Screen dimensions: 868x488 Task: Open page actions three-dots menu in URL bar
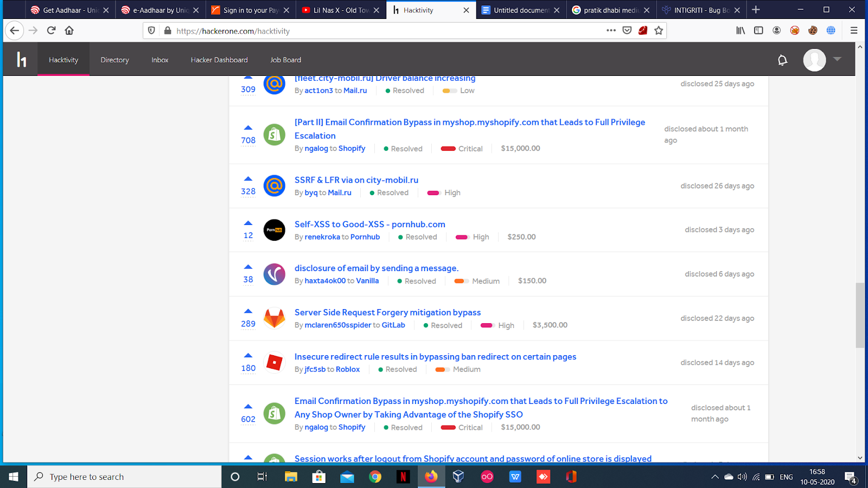611,30
